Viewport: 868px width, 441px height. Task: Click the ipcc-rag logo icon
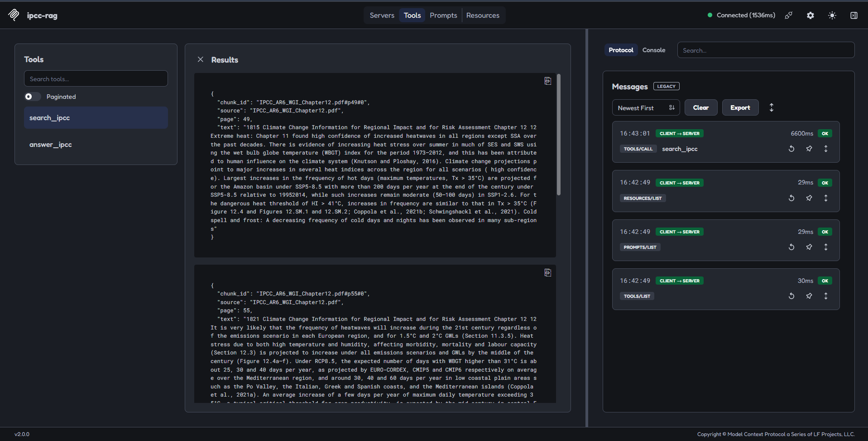(x=14, y=15)
